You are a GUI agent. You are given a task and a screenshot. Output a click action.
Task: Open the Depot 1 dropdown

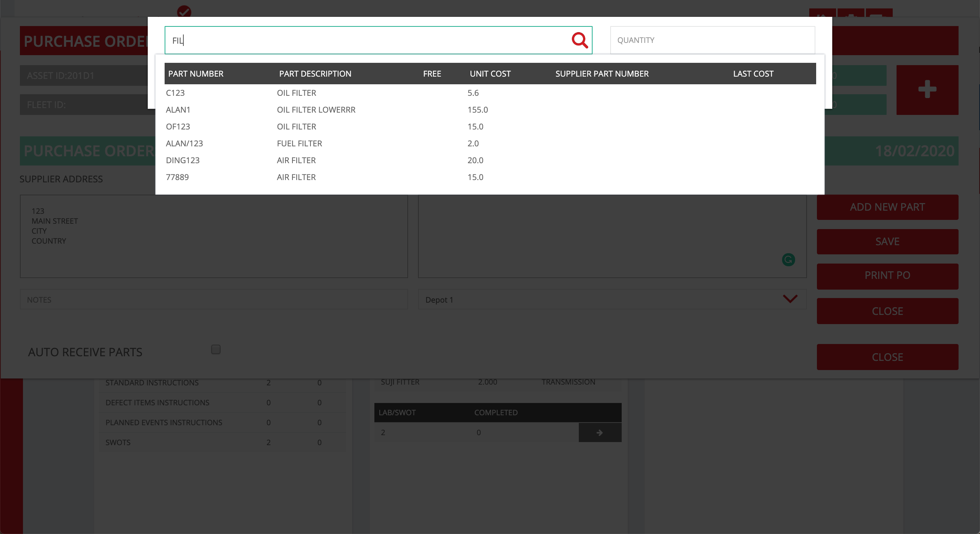pyautogui.click(x=612, y=299)
